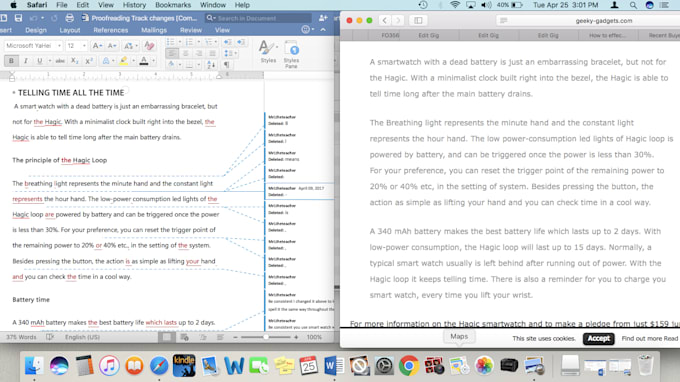Image resolution: width=680 pixels, height=382 pixels.
Task: Click decrease indent icon
Action: click(227, 42)
